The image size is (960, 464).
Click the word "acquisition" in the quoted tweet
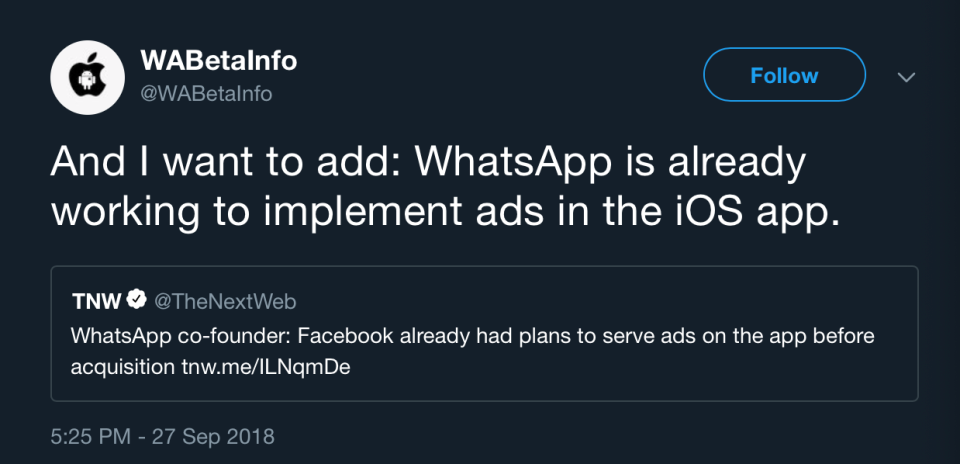(121, 367)
